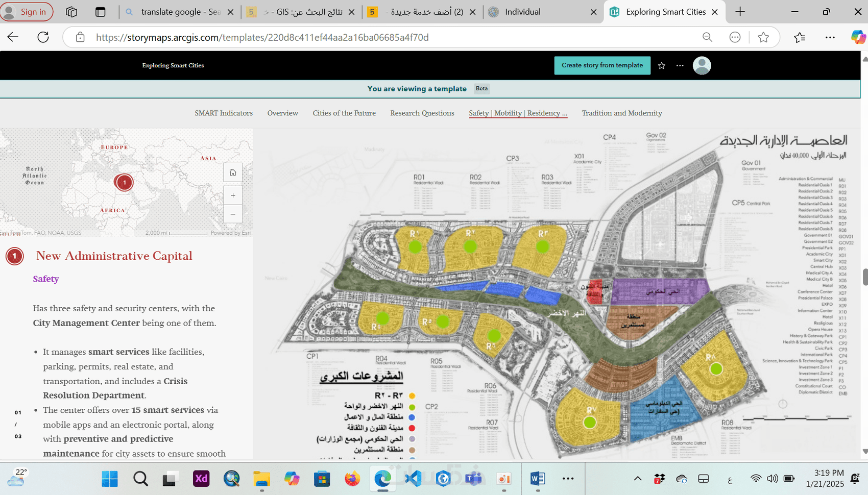Open Edge Settings and more menu
This screenshot has width=868, height=495.
[x=830, y=37]
